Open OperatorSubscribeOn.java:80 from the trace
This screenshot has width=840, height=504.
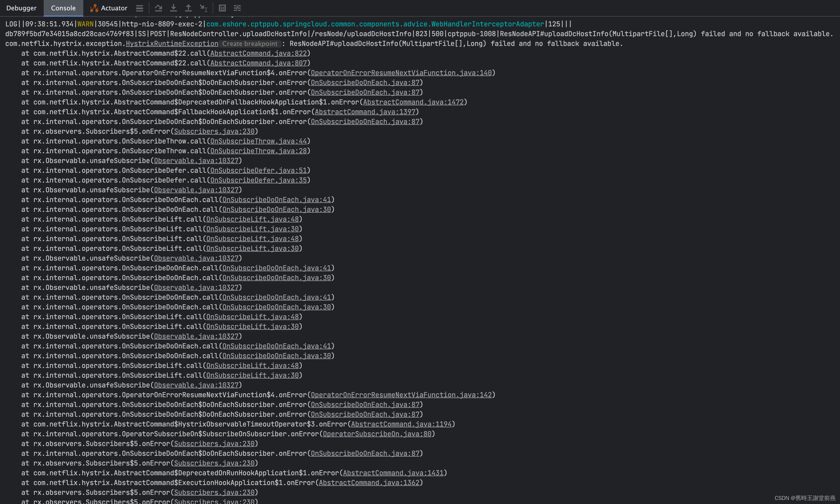tap(377, 434)
